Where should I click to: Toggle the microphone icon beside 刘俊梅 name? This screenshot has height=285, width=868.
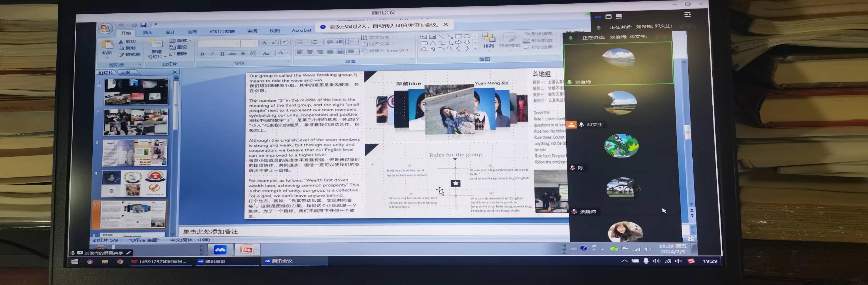coord(570,82)
